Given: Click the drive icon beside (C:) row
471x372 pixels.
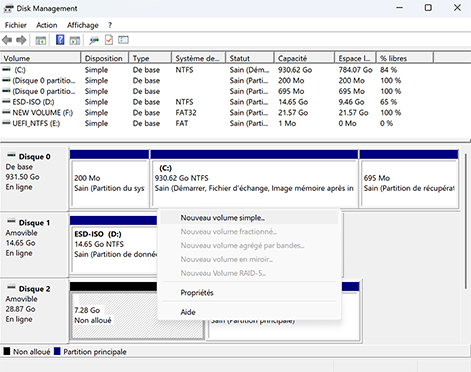Looking at the screenshot, I should tap(6, 69).
